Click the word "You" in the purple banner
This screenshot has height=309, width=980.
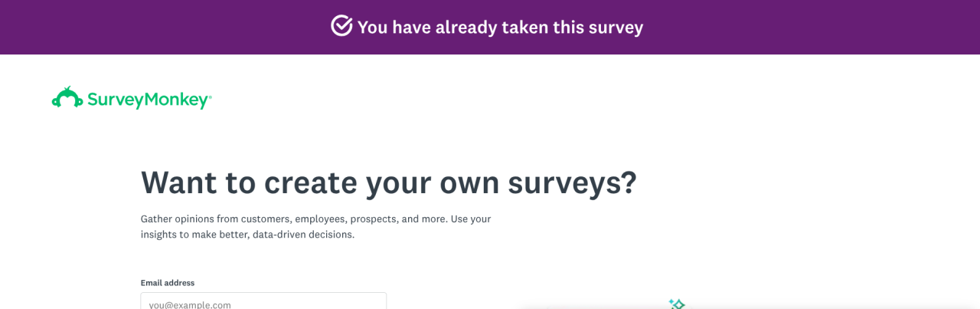[x=373, y=28]
